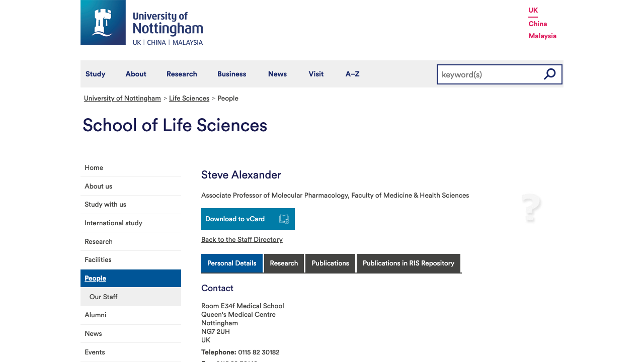Open the Research item in top navigation bar
The width and height of the screenshot is (644, 362).
pos(182,74)
